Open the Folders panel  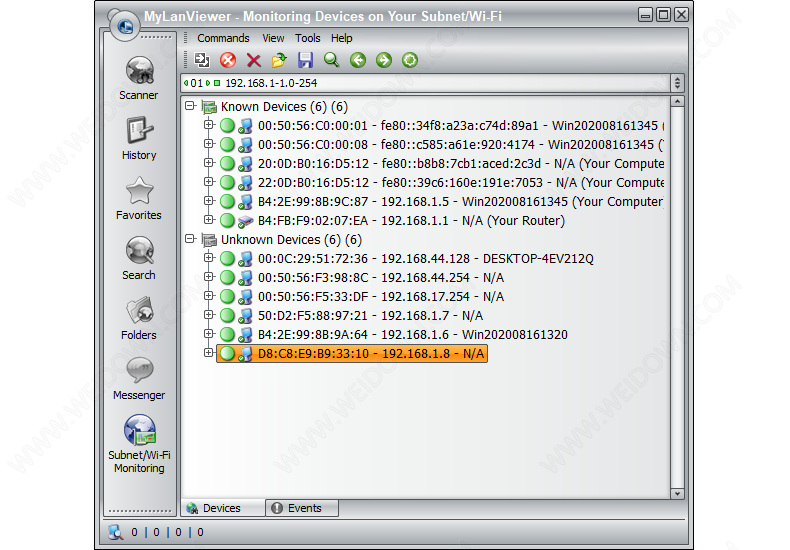click(x=139, y=318)
